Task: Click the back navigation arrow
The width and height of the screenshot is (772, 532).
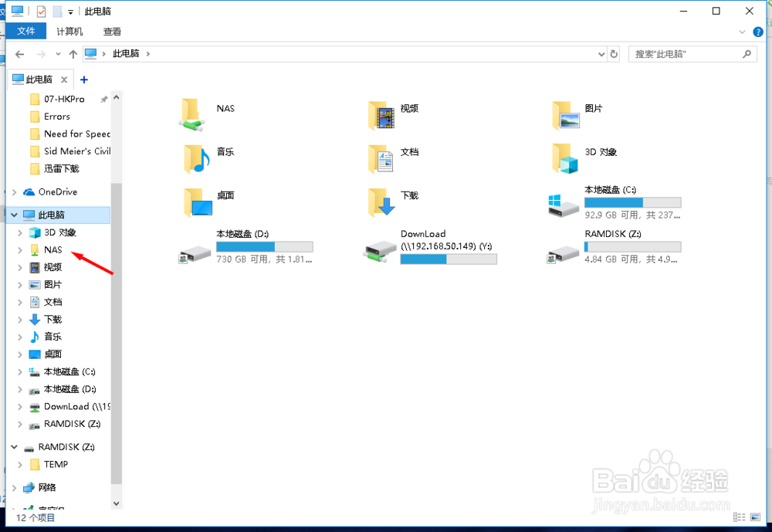Action: [20, 54]
